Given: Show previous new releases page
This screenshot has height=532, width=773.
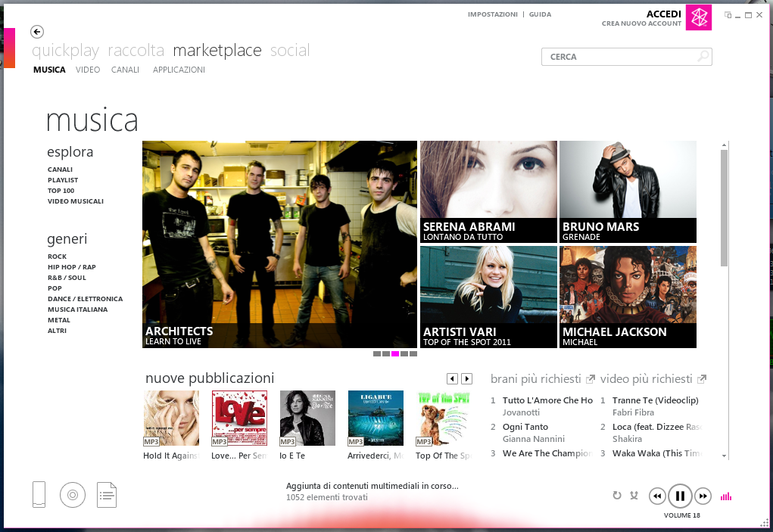Looking at the screenshot, I should (x=452, y=378).
